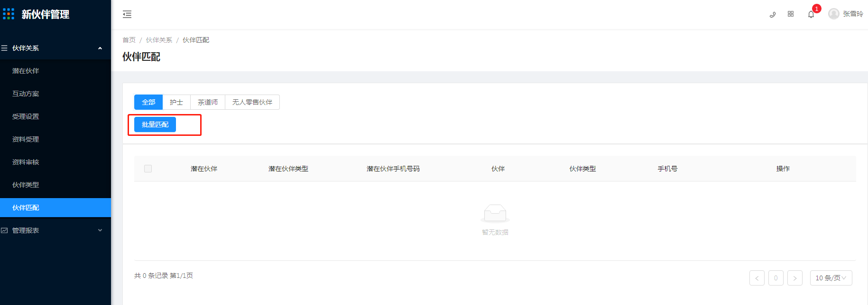
Task: Click the 潜在伙伴 column header
Action: tap(204, 169)
